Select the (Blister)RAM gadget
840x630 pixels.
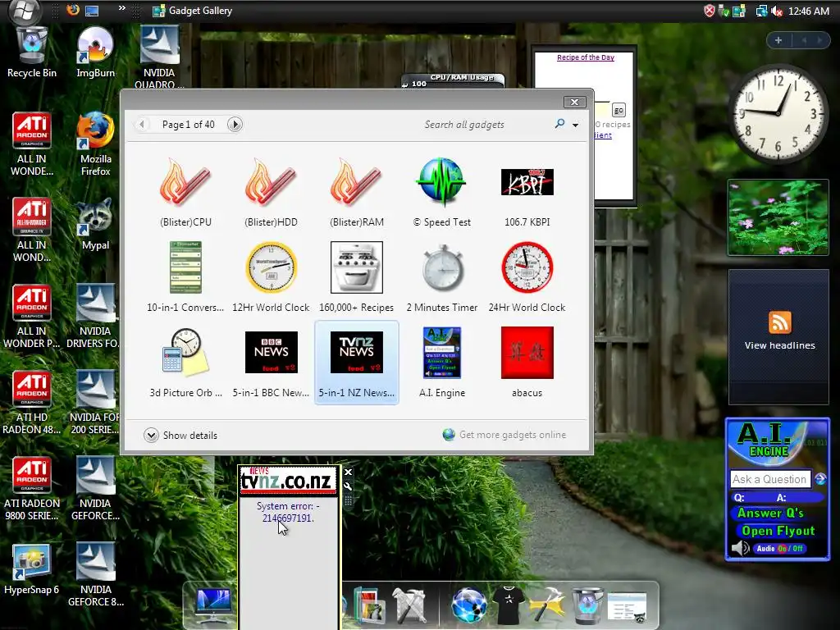tap(356, 193)
